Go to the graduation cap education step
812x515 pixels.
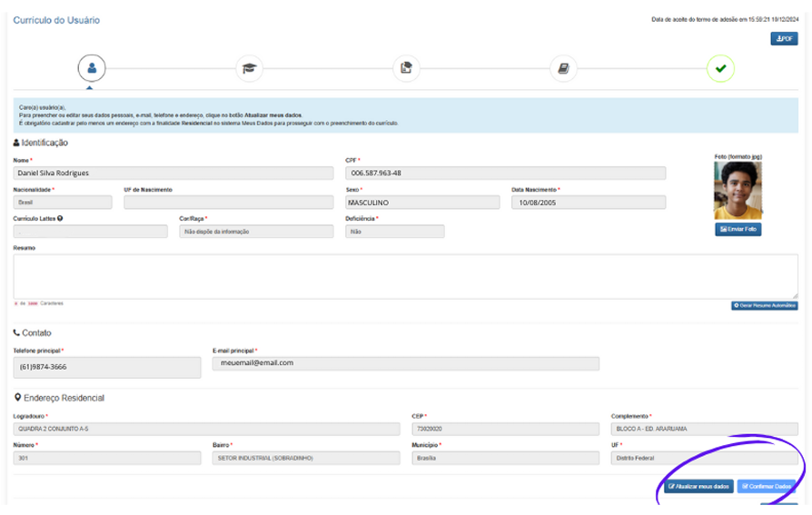(249, 68)
